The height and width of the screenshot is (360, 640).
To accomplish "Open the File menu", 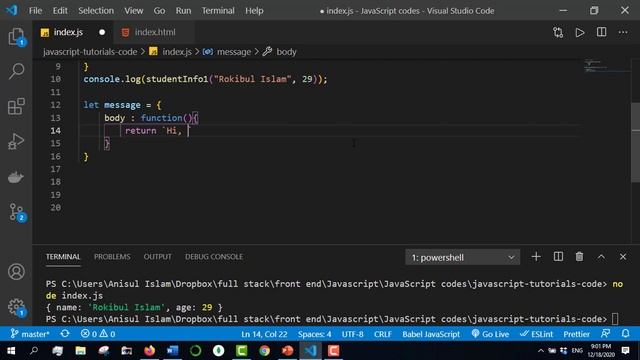I will (x=36, y=11).
